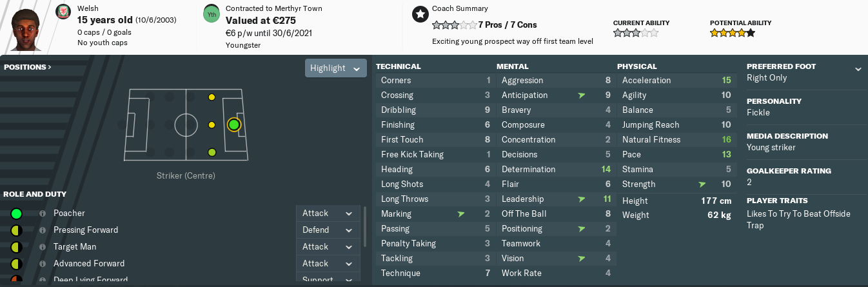Open the Positions section header
The height and width of the screenshot is (287, 868).
point(27,67)
